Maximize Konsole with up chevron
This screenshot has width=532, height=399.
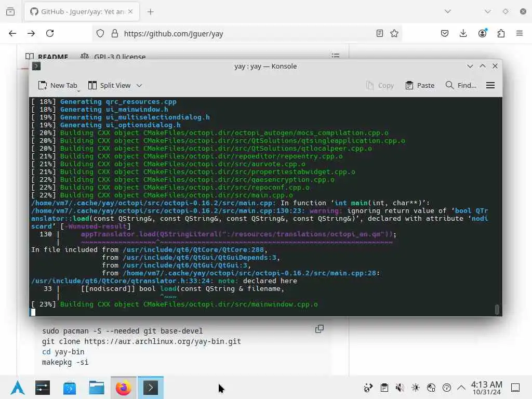[483, 66]
